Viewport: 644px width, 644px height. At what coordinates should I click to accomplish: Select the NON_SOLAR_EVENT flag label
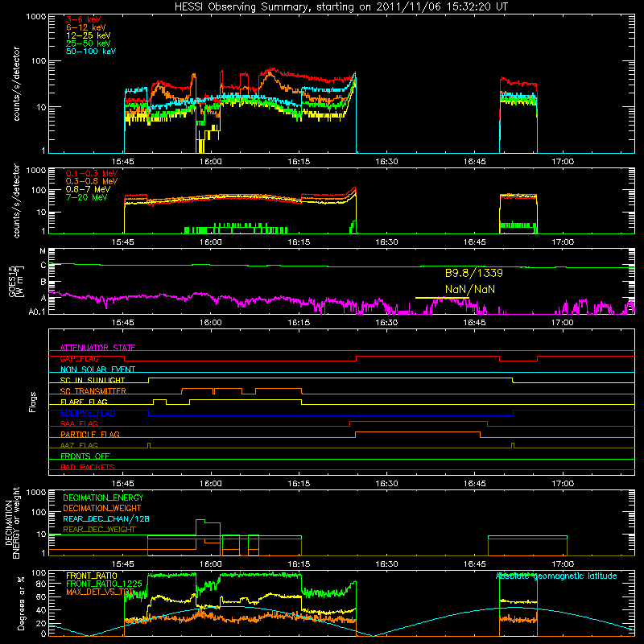[x=97, y=369]
